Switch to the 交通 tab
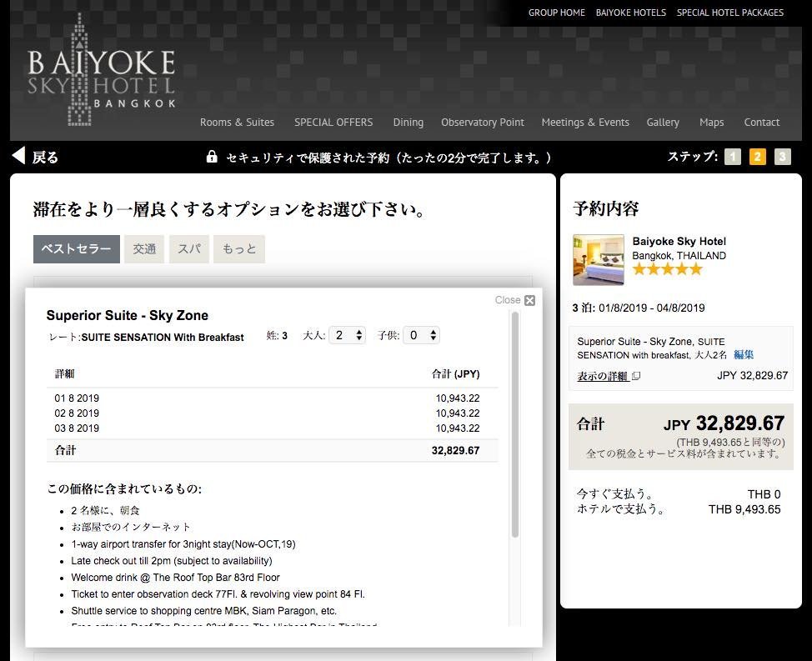 pos(144,249)
